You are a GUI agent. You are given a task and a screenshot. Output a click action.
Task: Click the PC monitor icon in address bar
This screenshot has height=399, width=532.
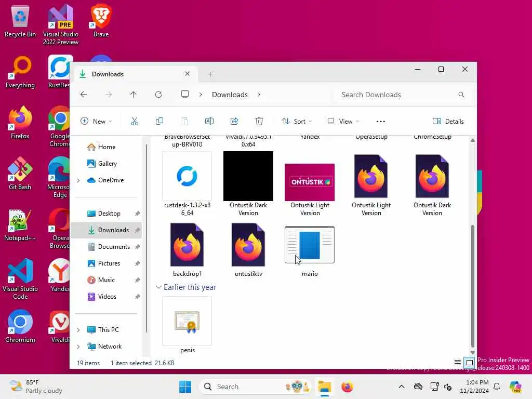click(x=185, y=95)
